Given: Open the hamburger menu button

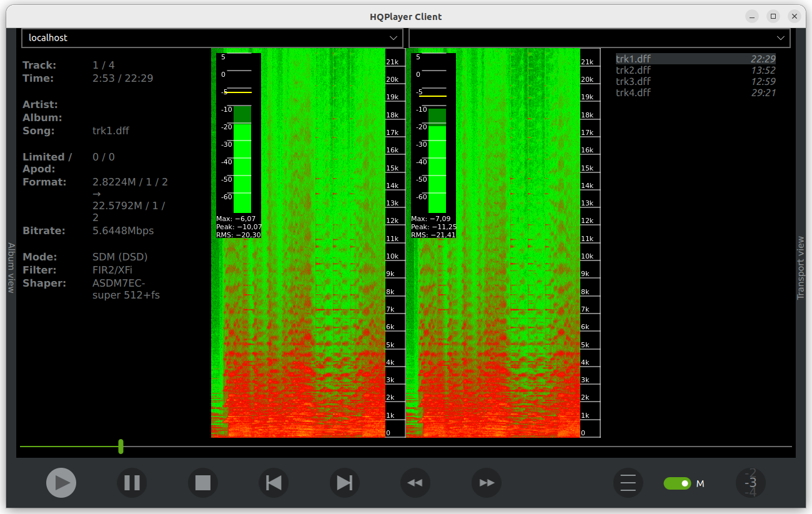Looking at the screenshot, I should [628, 483].
